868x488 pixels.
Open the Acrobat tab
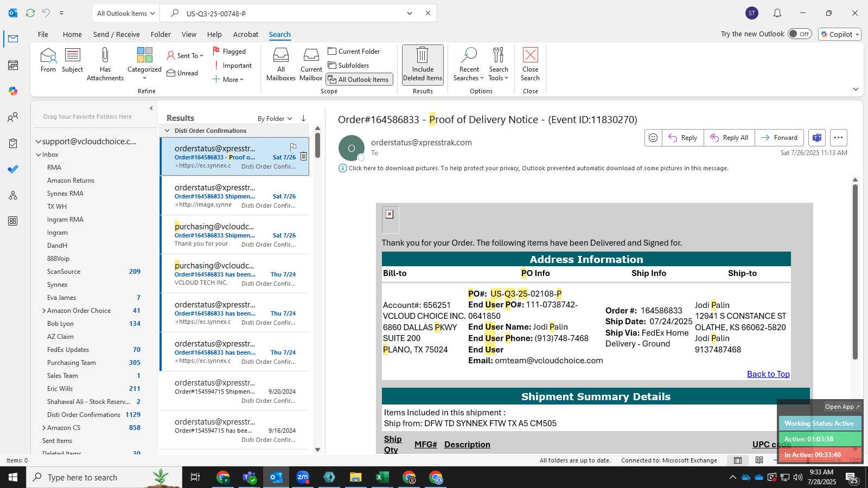point(246,34)
